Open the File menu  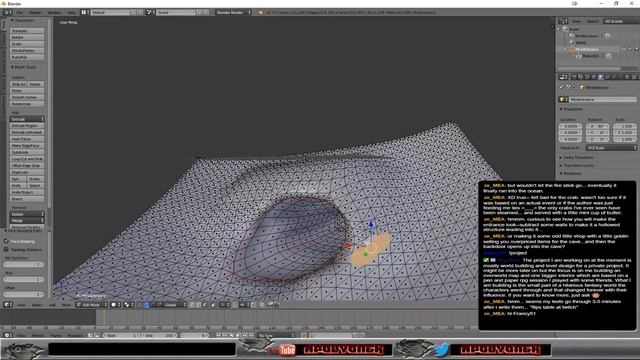tap(20, 12)
